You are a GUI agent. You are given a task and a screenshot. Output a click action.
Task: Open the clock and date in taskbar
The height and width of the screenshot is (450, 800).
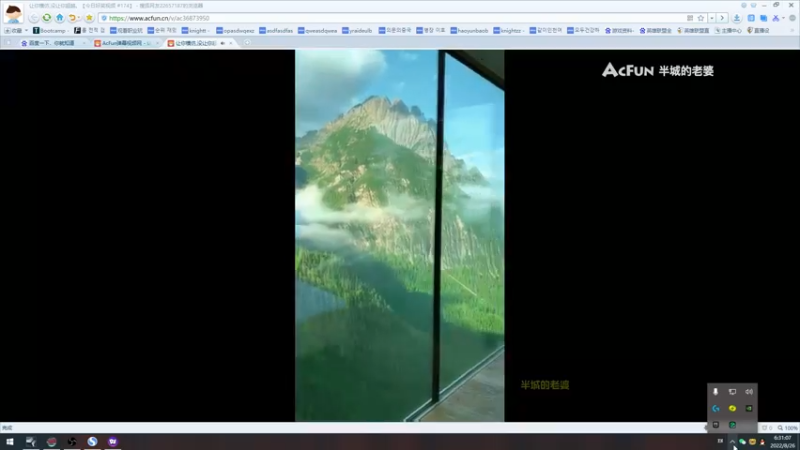(783, 442)
